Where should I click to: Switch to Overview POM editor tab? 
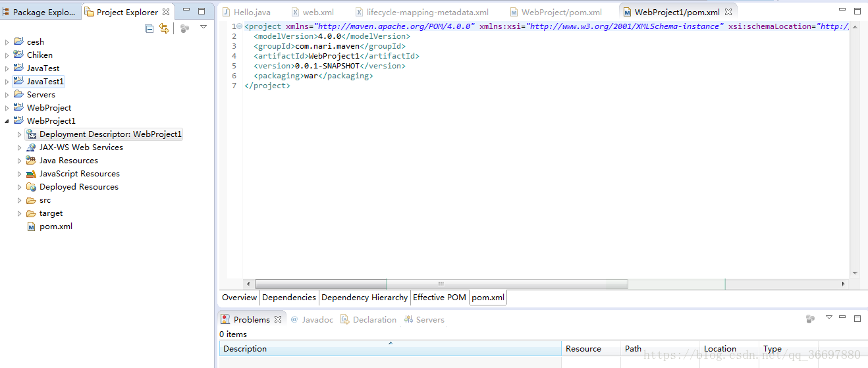tap(239, 298)
